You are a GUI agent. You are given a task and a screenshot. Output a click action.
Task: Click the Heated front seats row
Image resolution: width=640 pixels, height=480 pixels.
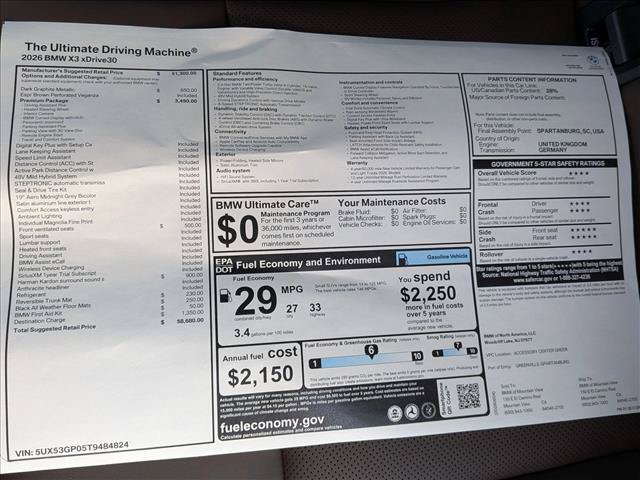[111, 249]
